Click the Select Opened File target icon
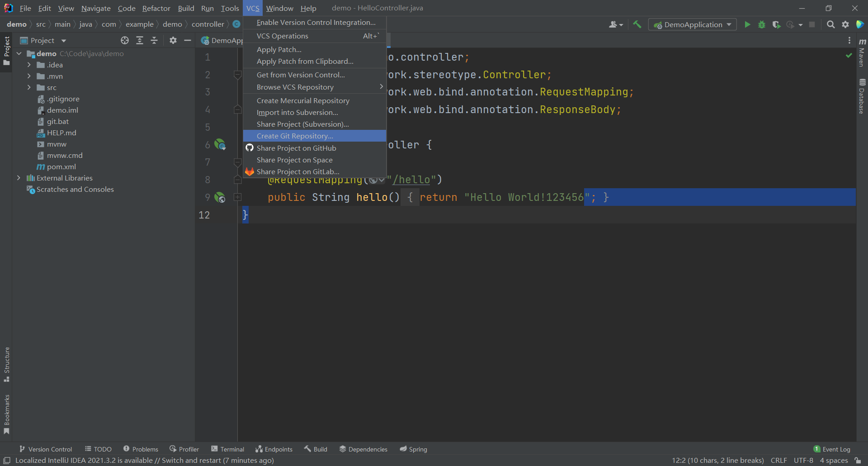Image resolution: width=868 pixels, height=466 pixels. 125,40
